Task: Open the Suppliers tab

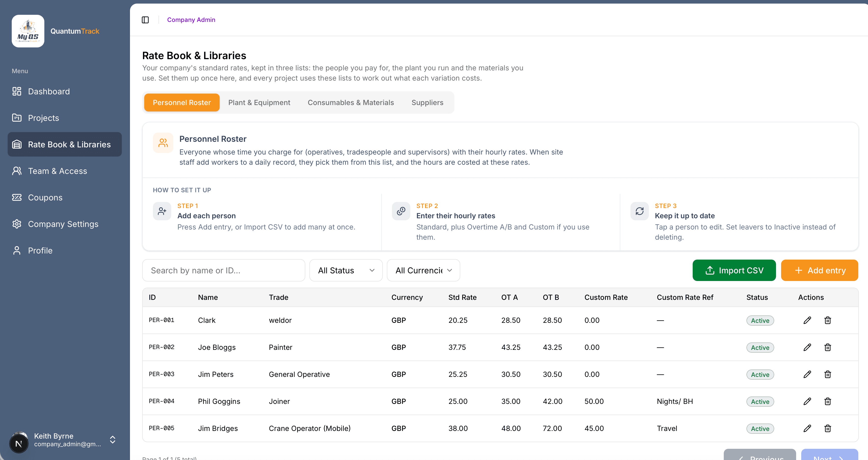Action: (427, 103)
